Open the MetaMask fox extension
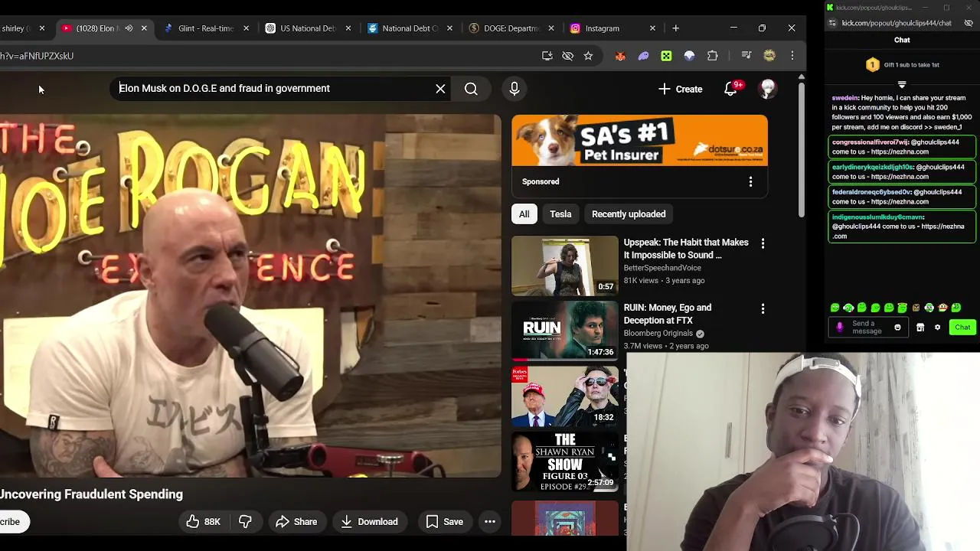The width and height of the screenshot is (980, 551). (620, 56)
